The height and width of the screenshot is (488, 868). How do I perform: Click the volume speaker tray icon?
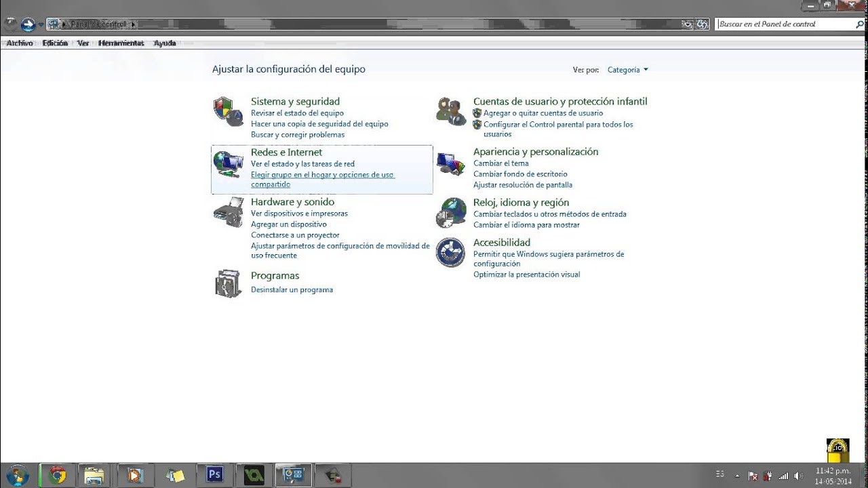click(x=798, y=476)
